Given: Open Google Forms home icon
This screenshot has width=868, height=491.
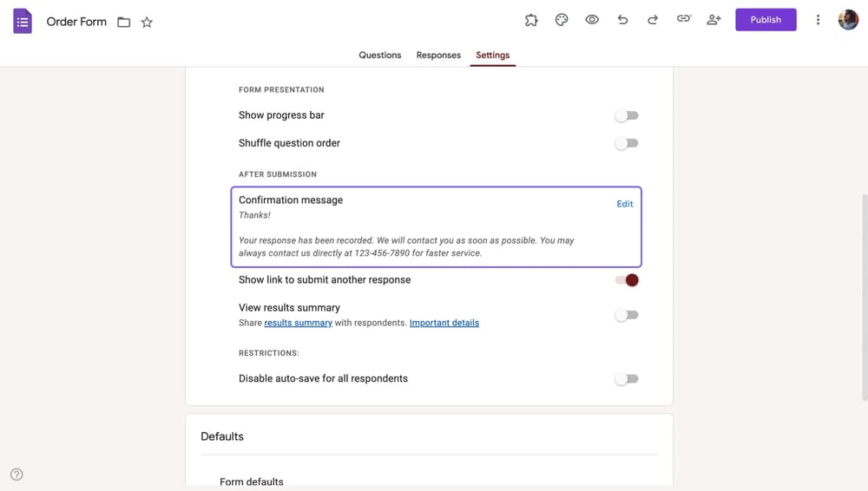Looking at the screenshot, I should [x=23, y=21].
